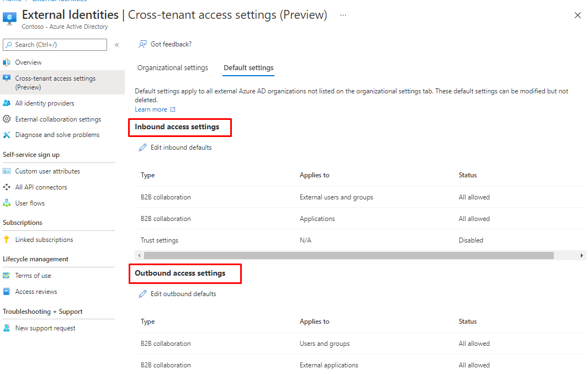The image size is (588, 374).
Task: Click the Overview icon in sidebar
Action: pyautogui.click(x=7, y=62)
